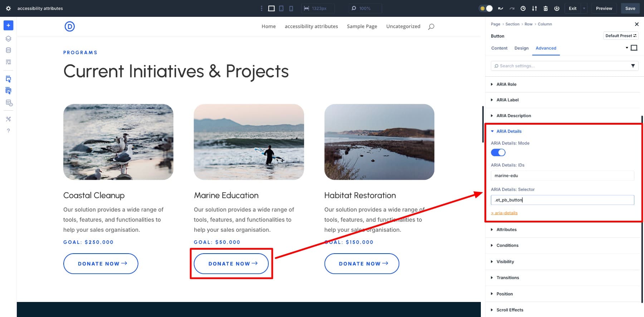Switch to tablet view icon
The image size is (644, 317).
pyautogui.click(x=282, y=8)
